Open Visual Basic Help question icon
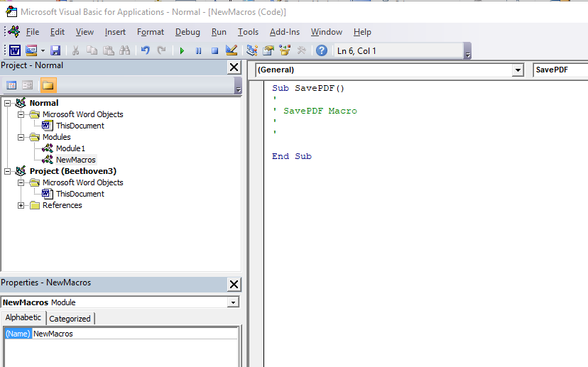The width and height of the screenshot is (588, 367). click(322, 50)
